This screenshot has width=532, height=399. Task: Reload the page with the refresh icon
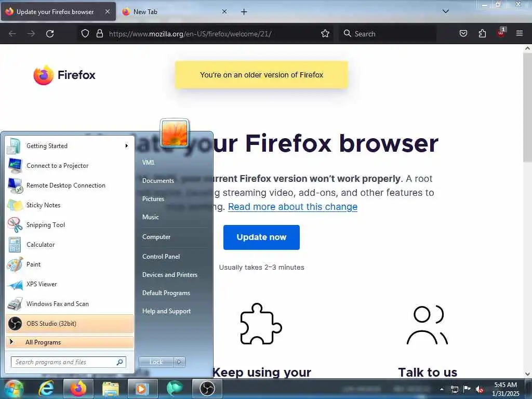pyautogui.click(x=50, y=34)
